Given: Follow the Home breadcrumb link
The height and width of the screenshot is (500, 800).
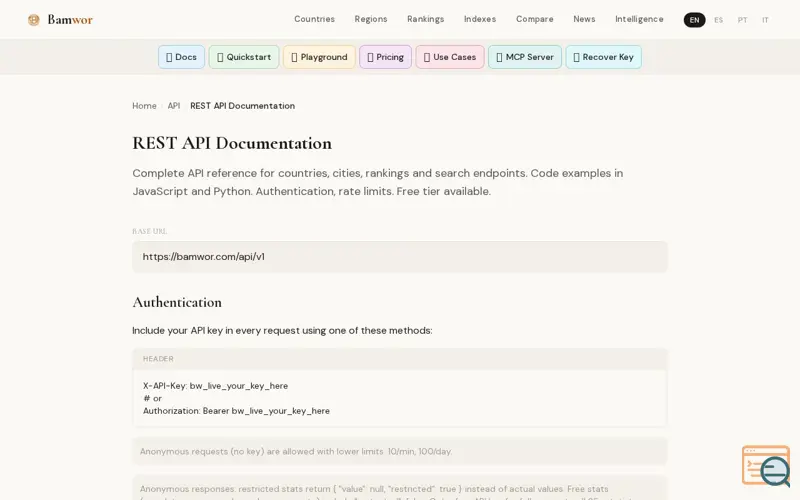Looking at the screenshot, I should [144, 106].
